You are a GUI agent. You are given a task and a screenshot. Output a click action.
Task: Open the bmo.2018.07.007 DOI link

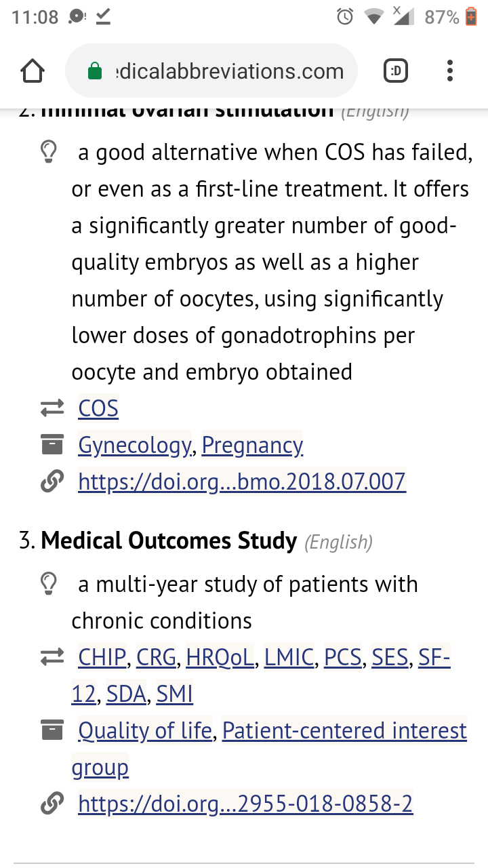tap(242, 481)
